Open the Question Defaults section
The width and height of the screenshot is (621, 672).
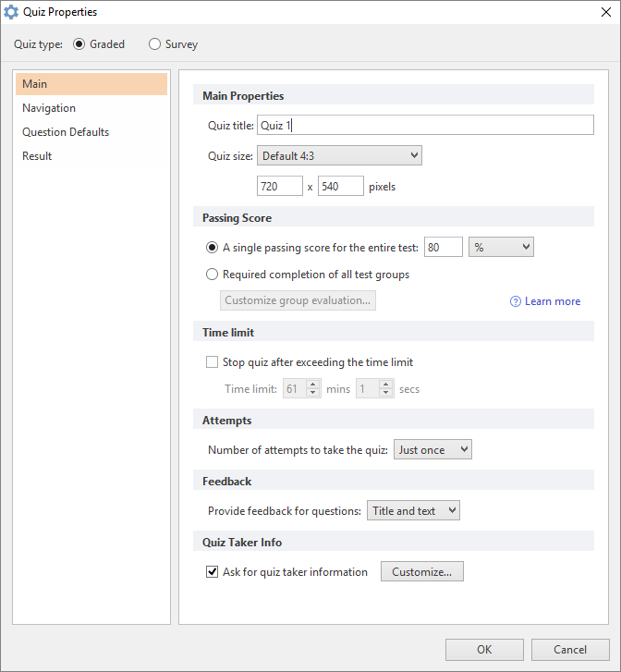pos(66,132)
